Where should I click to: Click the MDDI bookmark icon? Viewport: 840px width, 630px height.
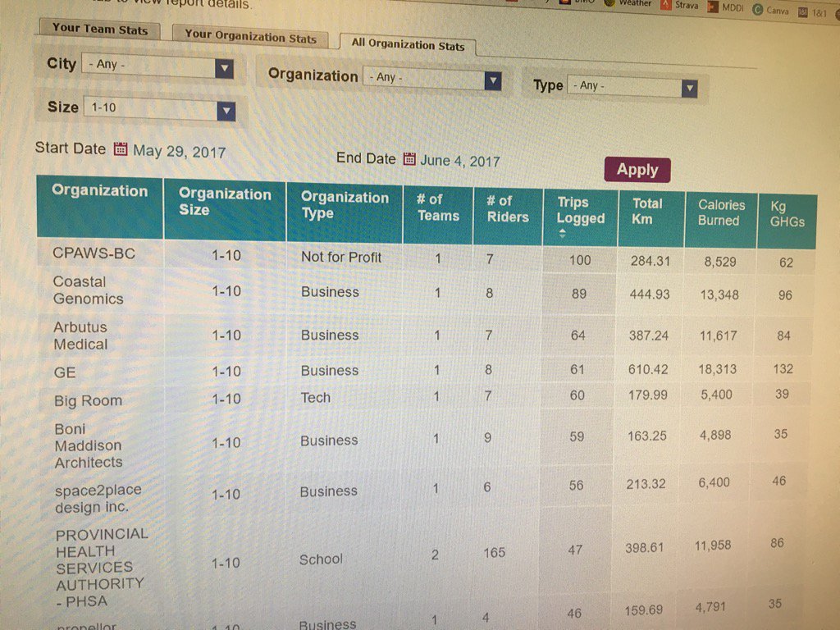pyautogui.click(x=713, y=7)
